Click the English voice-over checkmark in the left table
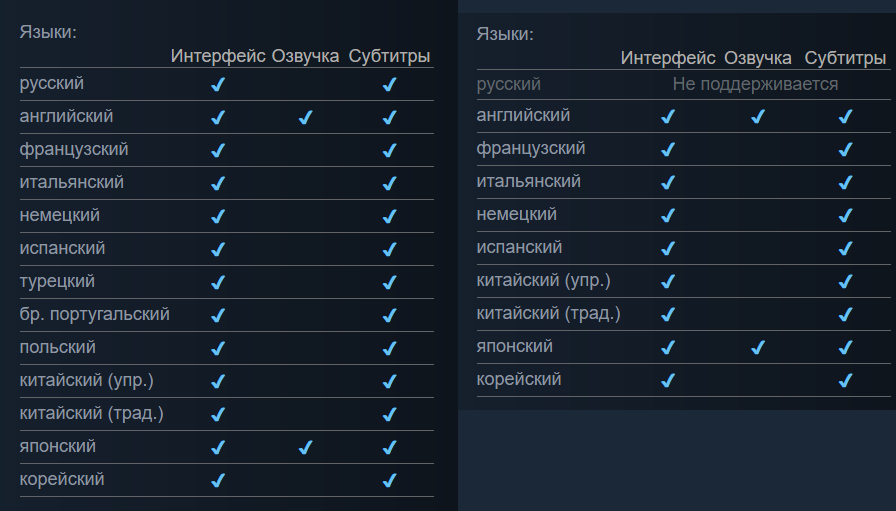 click(305, 118)
